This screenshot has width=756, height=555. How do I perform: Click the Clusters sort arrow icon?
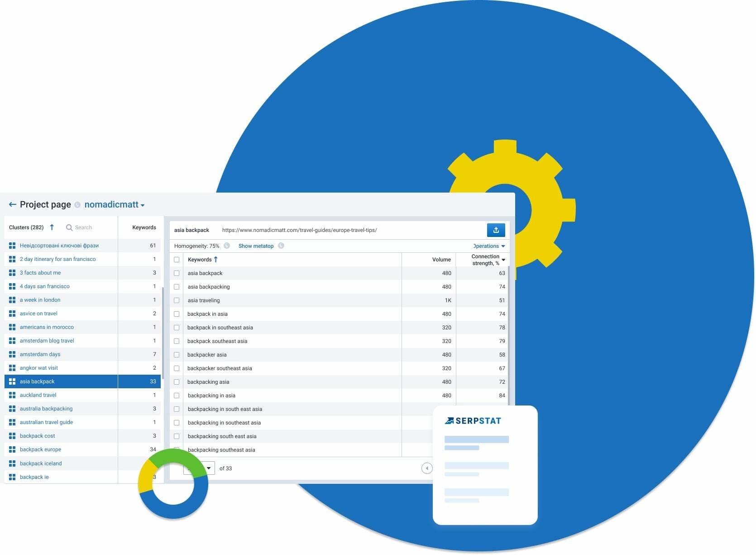click(52, 227)
